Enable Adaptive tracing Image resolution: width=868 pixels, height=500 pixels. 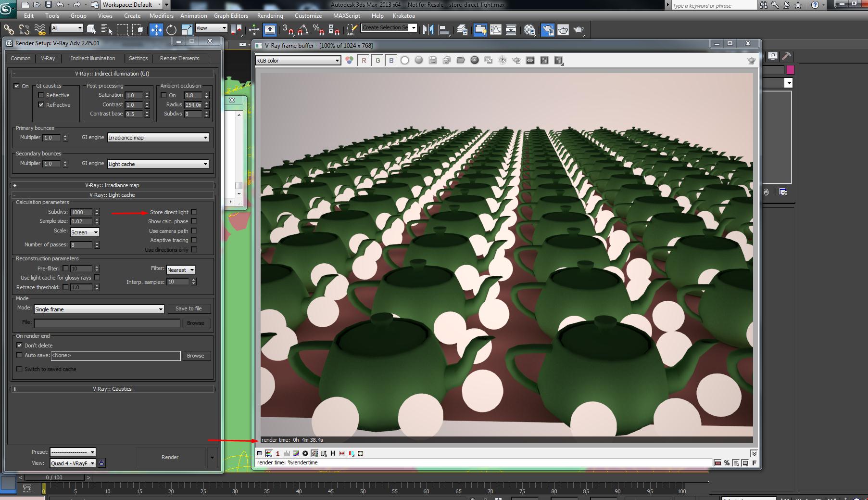click(x=194, y=240)
